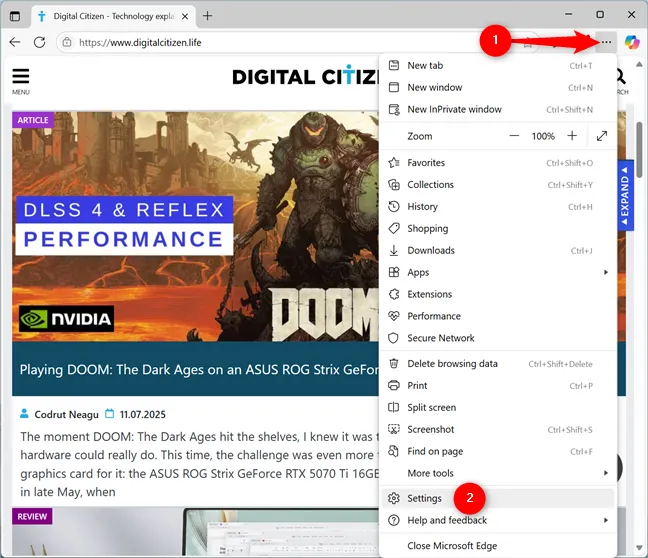Click the Copilot icon in toolbar
This screenshot has height=558, width=648.
coord(632,42)
